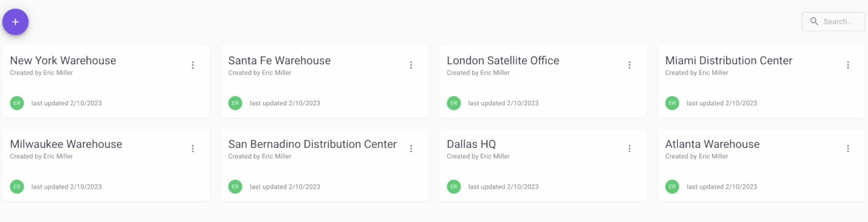Select San Bernadino Distribution Center title
868x222 pixels.
pyautogui.click(x=312, y=144)
